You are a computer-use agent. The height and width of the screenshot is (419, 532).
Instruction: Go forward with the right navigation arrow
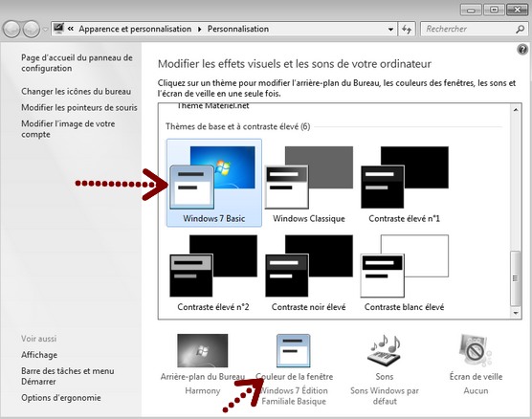[x=32, y=30]
